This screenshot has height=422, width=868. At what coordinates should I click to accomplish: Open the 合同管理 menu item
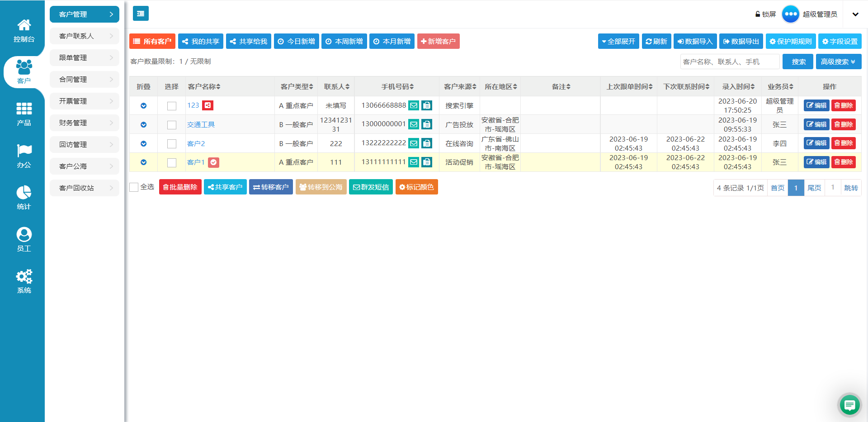tap(85, 79)
